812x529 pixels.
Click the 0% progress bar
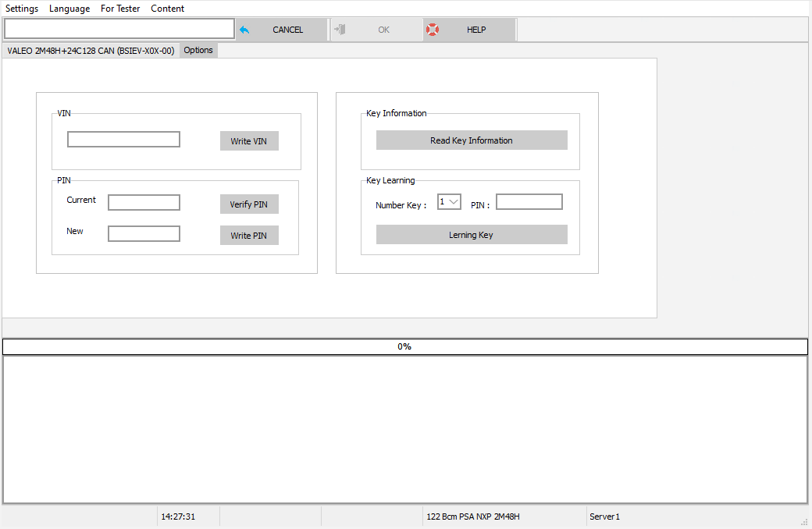click(405, 346)
